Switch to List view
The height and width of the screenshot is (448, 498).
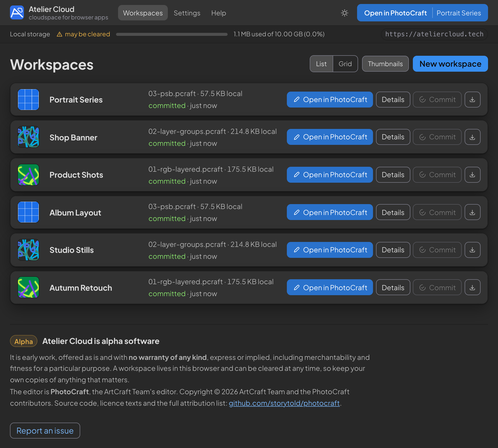click(321, 64)
